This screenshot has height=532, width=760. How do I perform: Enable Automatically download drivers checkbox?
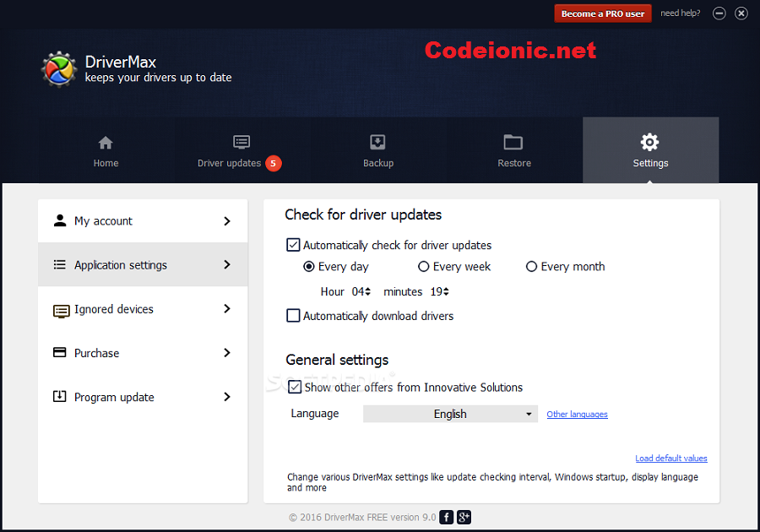(x=293, y=316)
